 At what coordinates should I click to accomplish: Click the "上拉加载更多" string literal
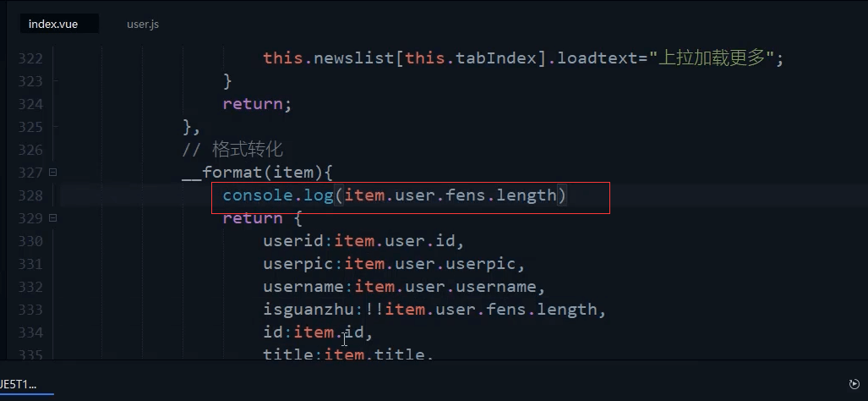point(713,58)
